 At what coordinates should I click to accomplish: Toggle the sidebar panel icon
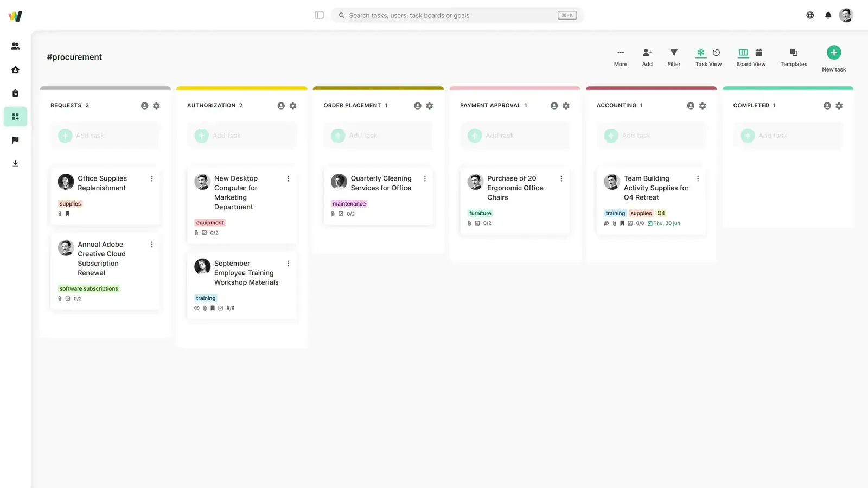pyautogui.click(x=319, y=15)
